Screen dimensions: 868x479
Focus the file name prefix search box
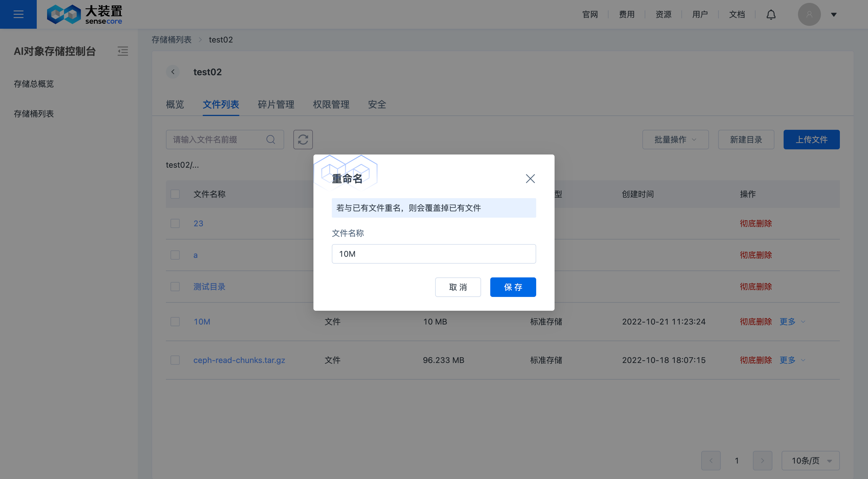pyautogui.click(x=225, y=140)
